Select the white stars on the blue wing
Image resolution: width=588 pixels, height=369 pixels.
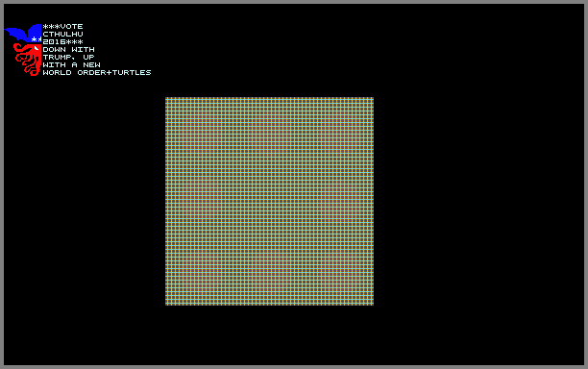[x=36, y=39]
